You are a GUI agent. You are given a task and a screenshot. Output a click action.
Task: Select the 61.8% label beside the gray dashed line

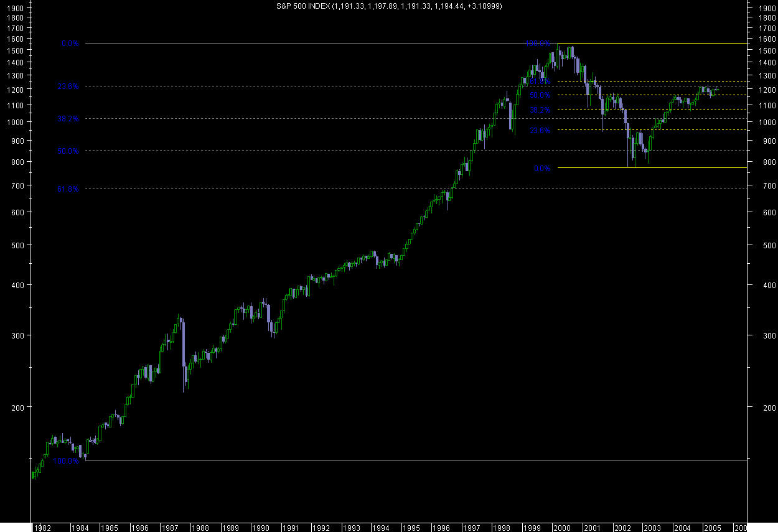click(68, 189)
